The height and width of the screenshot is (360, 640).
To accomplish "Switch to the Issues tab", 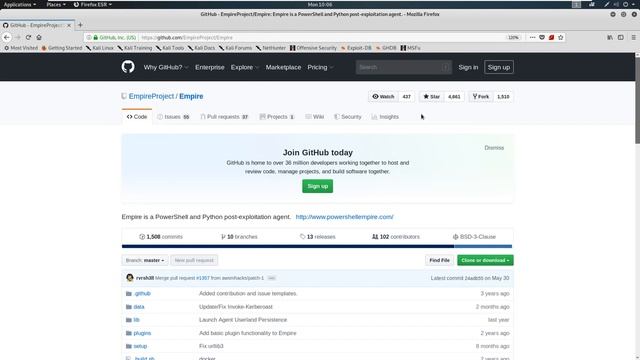I will pyautogui.click(x=173, y=117).
